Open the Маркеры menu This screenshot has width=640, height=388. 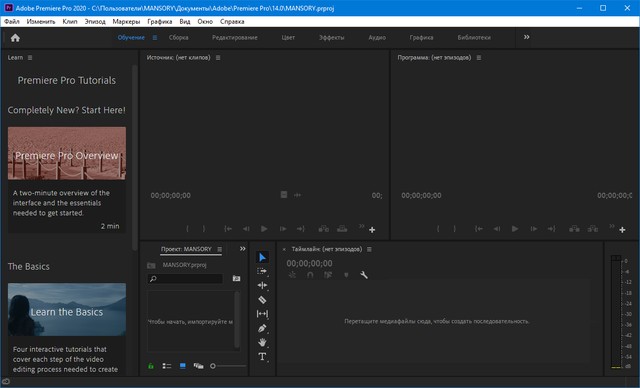click(126, 22)
